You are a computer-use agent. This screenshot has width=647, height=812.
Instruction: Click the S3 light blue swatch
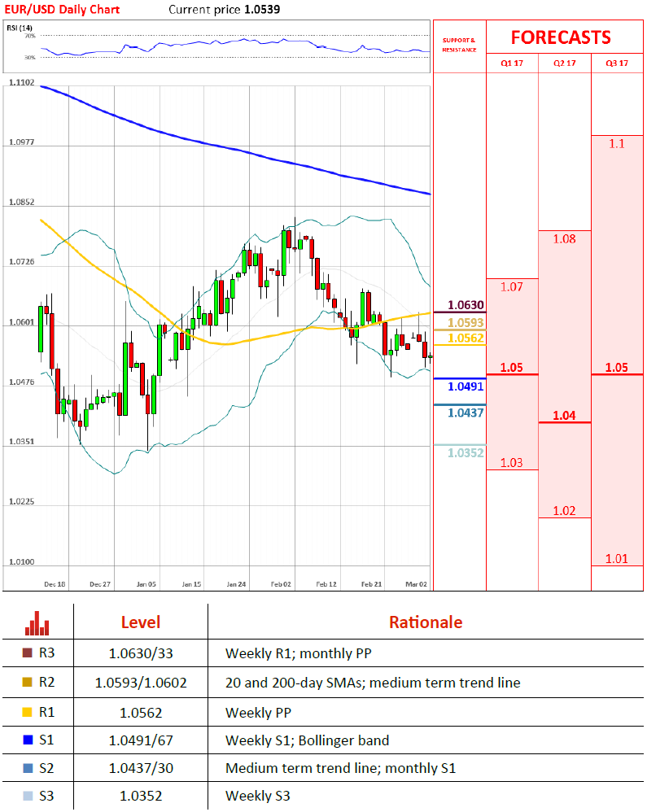click(x=28, y=796)
